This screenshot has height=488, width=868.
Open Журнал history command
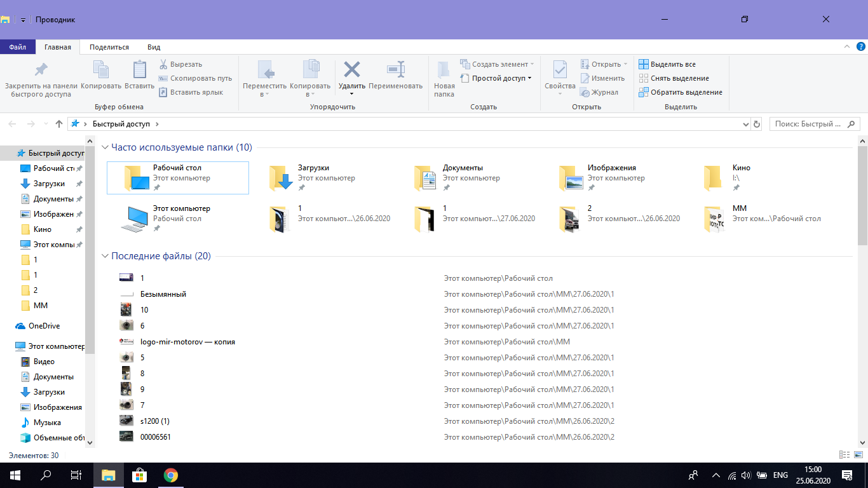599,92
